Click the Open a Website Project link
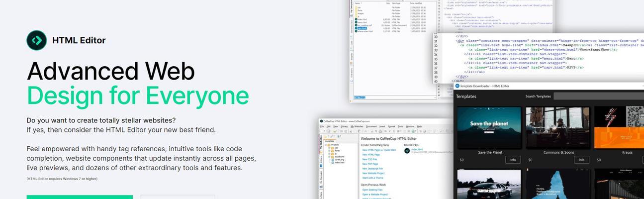This screenshot has width=644, height=199. pyautogui.click(x=375, y=195)
